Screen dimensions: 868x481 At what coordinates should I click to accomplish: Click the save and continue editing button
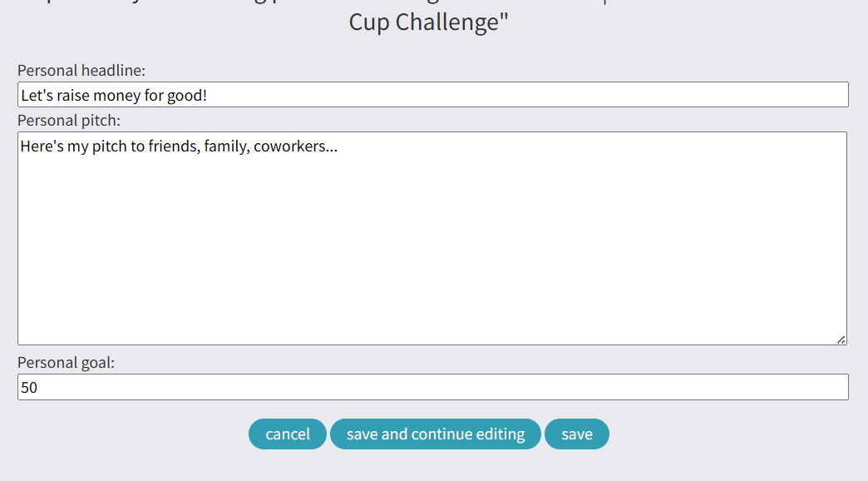point(436,434)
